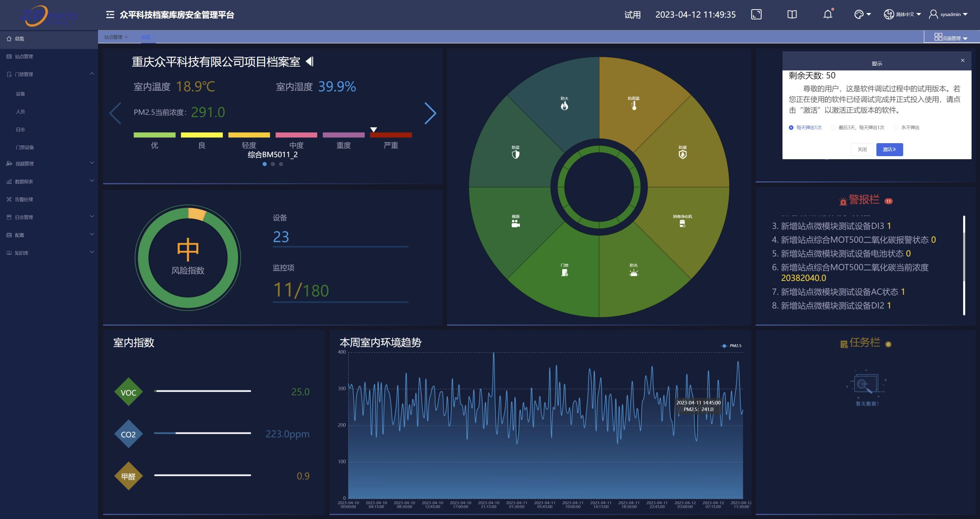Expand the 数据报表 menu
Viewport: 980px width, 519px height.
[x=92, y=181]
